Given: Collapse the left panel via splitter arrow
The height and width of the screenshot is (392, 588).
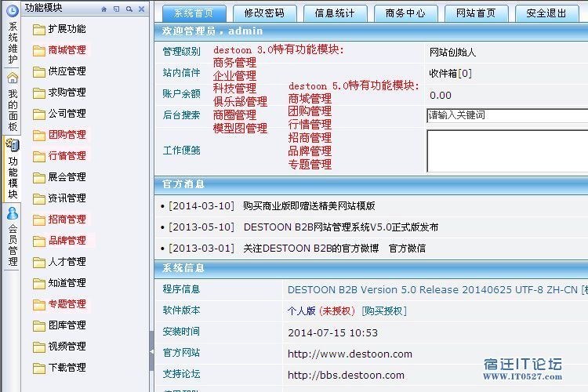Looking at the screenshot, I should coord(151,351).
